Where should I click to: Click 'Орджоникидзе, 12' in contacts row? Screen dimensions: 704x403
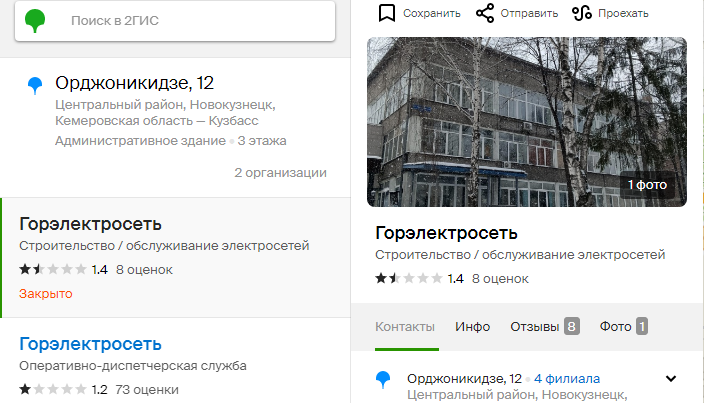[464, 379]
